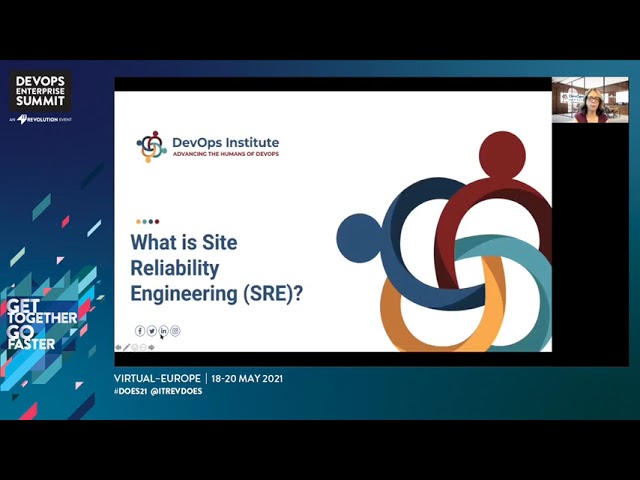The height and width of the screenshot is (480, 640).
Task: Click the DevOps Enterprise Summit logo
Action: (40, 91)
